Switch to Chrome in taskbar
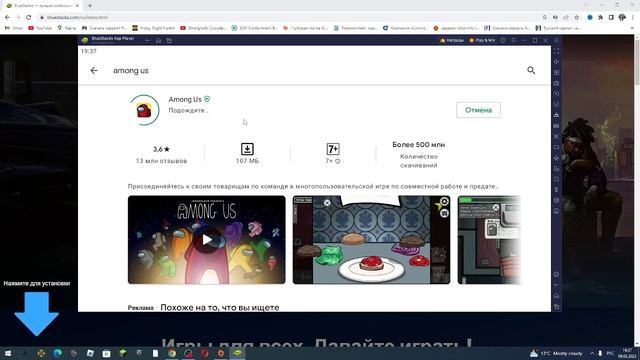 pyautogui.click(x=172, y=353)
